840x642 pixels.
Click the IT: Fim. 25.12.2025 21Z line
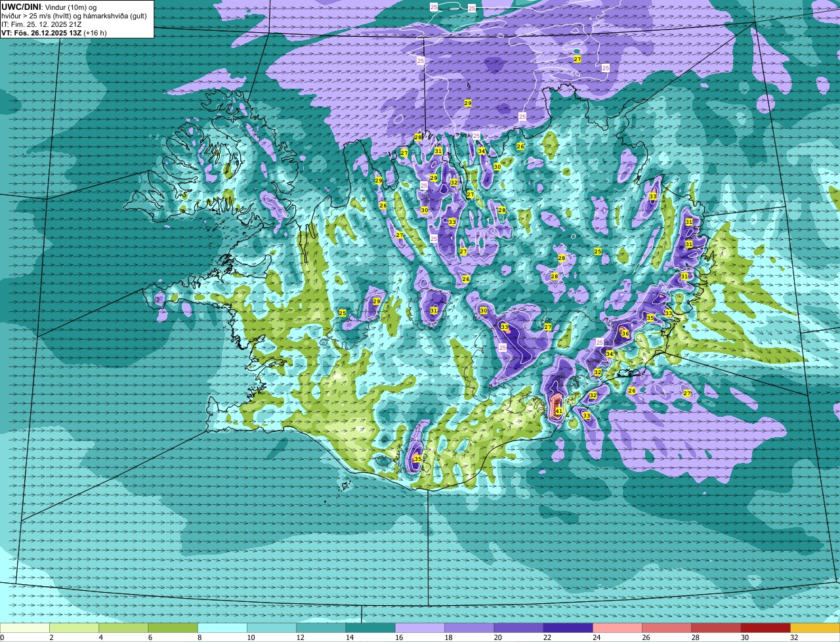click(41, 24)
